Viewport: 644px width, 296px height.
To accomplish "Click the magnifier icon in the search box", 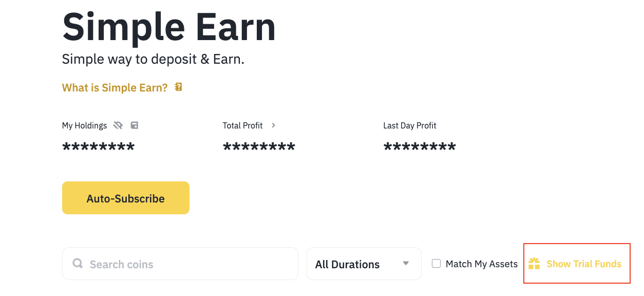I will coord(78,264).
